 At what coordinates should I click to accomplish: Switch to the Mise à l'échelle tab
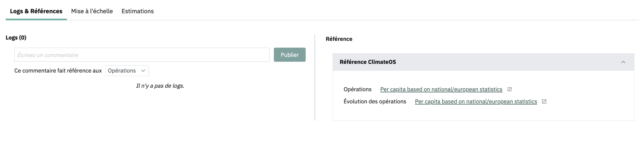92,11
